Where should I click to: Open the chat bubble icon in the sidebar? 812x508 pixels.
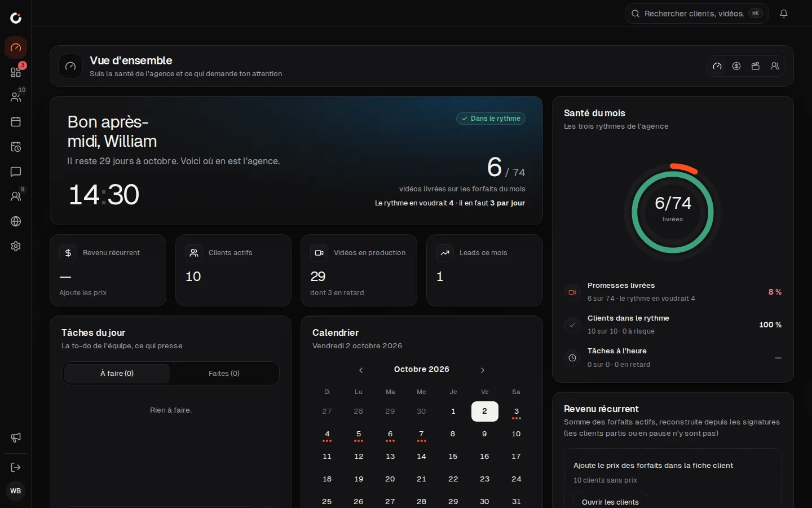(16, 172)
